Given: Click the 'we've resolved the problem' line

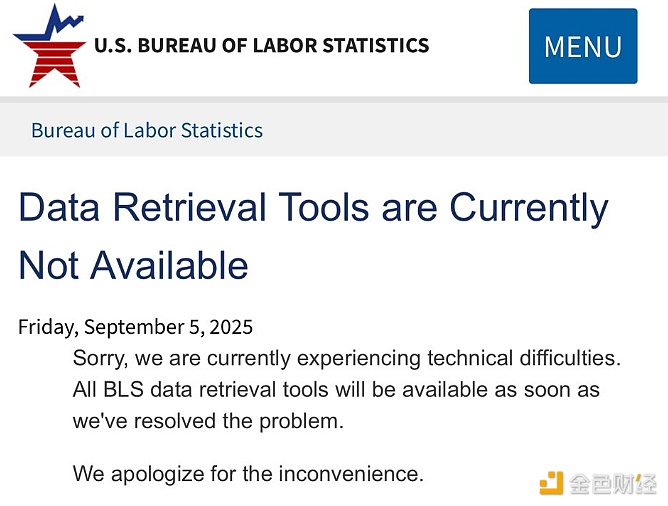Looking at the screenshot, I should 208,421.
